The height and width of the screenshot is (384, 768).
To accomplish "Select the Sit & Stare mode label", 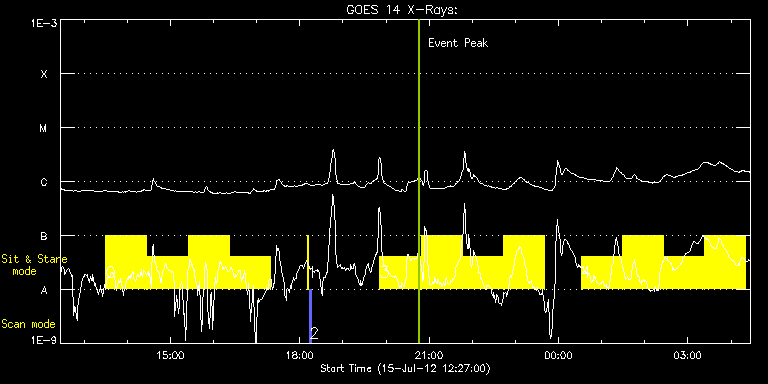I will [34, 264].
